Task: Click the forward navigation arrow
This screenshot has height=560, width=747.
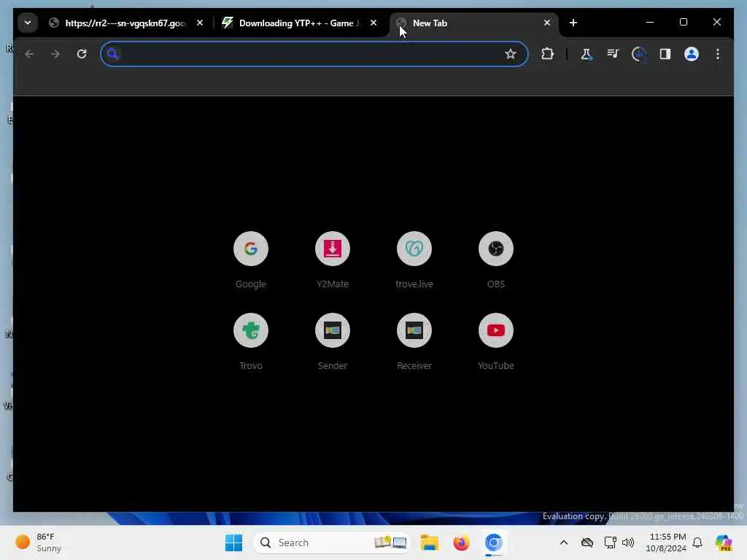Action: pos(55,54)
